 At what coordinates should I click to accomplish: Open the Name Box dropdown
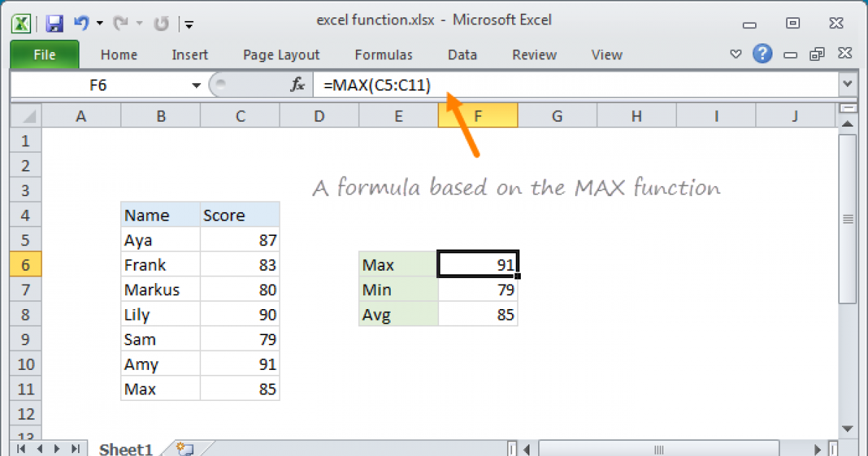(x=195, y=85)
